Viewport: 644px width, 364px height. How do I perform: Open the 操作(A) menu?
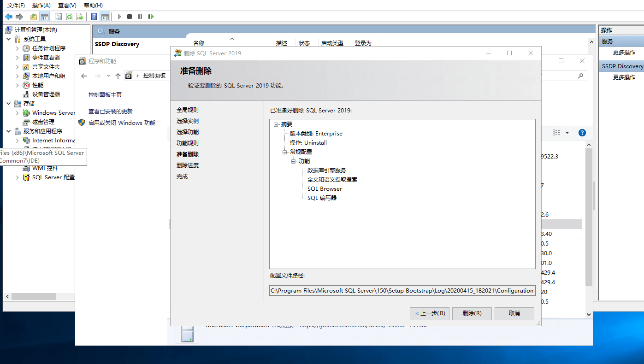point(41,5)
